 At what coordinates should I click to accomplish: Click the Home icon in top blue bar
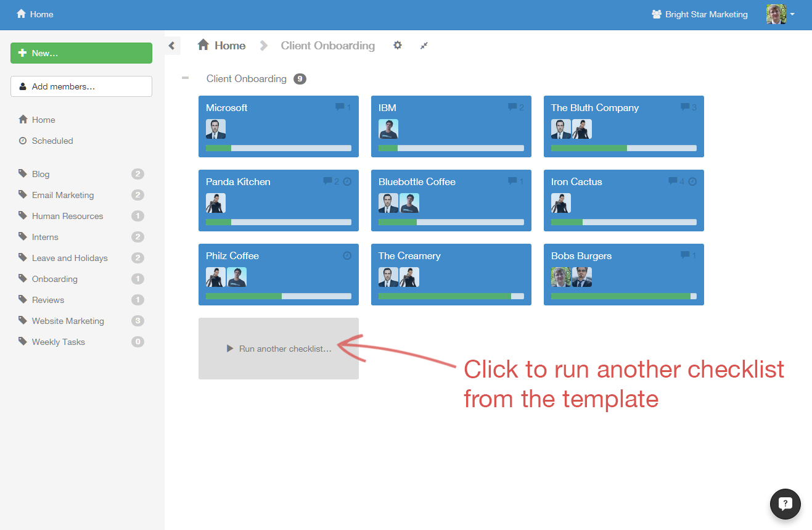click(22, 14)
